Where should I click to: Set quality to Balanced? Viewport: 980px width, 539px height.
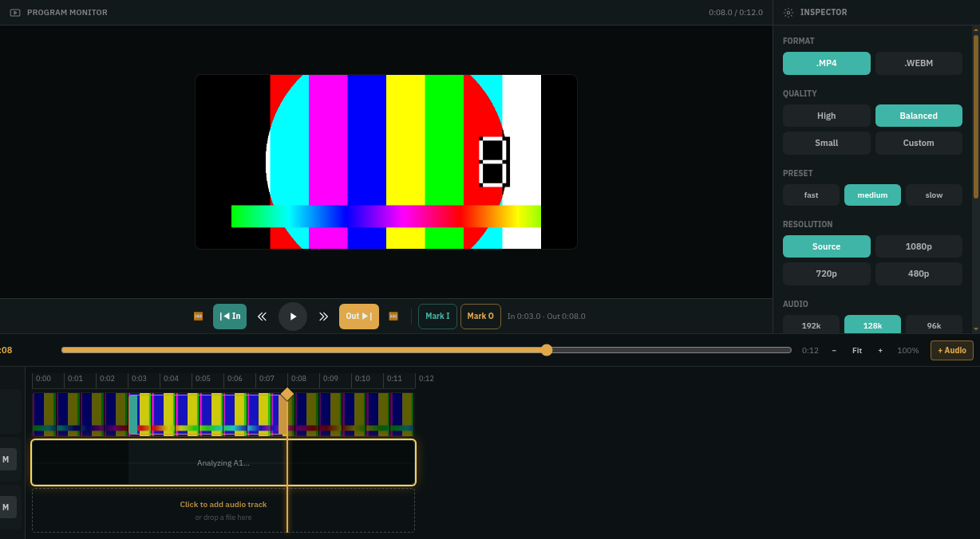pos(919,116)
